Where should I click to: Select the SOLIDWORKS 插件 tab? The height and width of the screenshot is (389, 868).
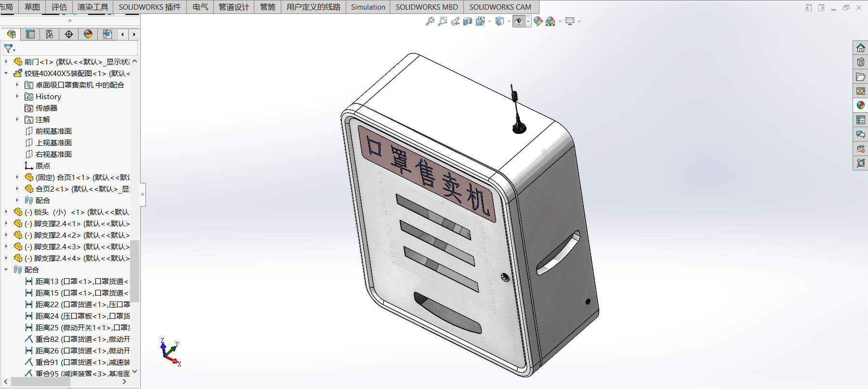[x=150, y=7]
